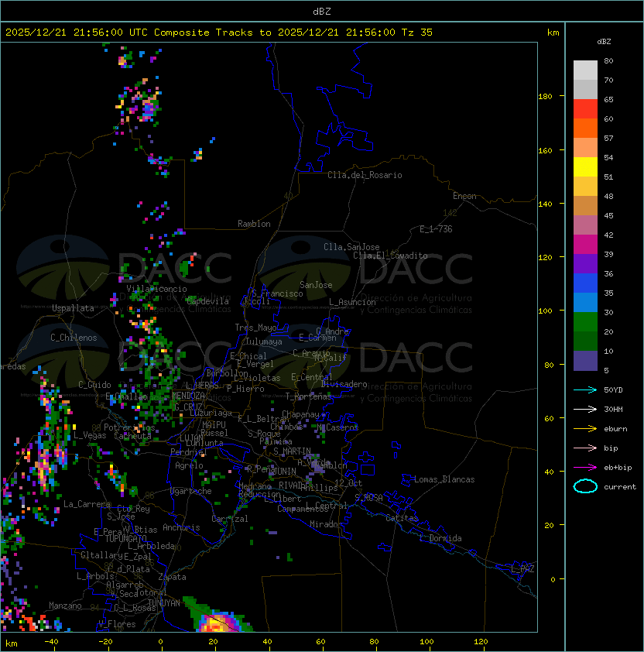Pick the royal blue 35–36 dBZ swatch

click(x=585, y=283)
